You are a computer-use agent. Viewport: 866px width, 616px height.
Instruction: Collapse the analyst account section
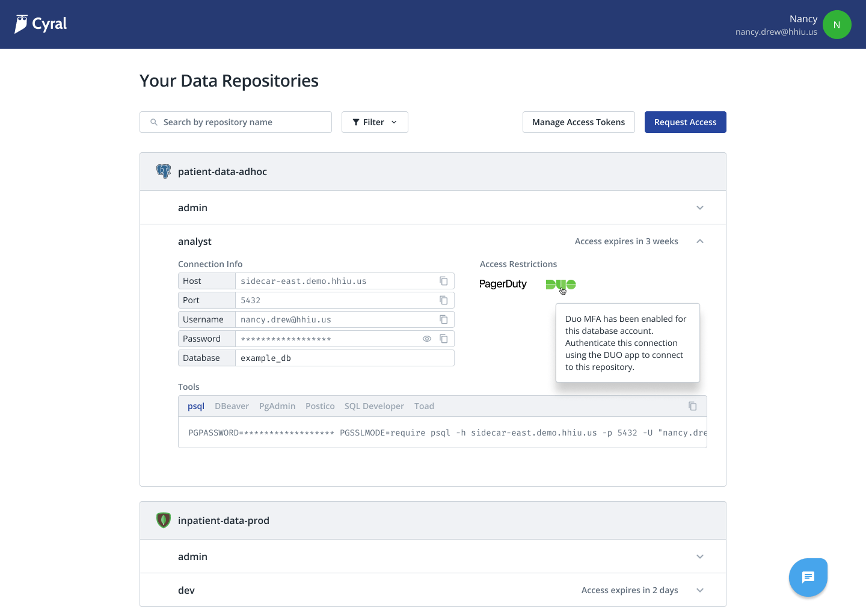tap(699, 241)
